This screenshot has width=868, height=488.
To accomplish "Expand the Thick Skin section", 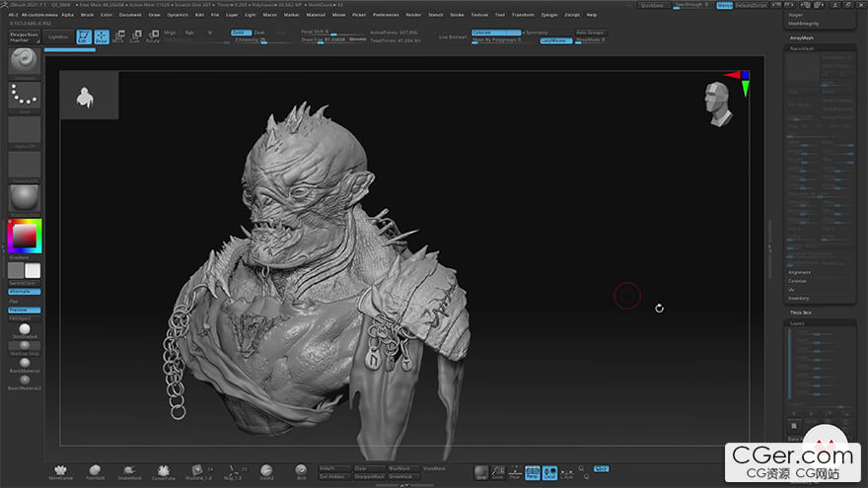I will [x=801, y=314].
